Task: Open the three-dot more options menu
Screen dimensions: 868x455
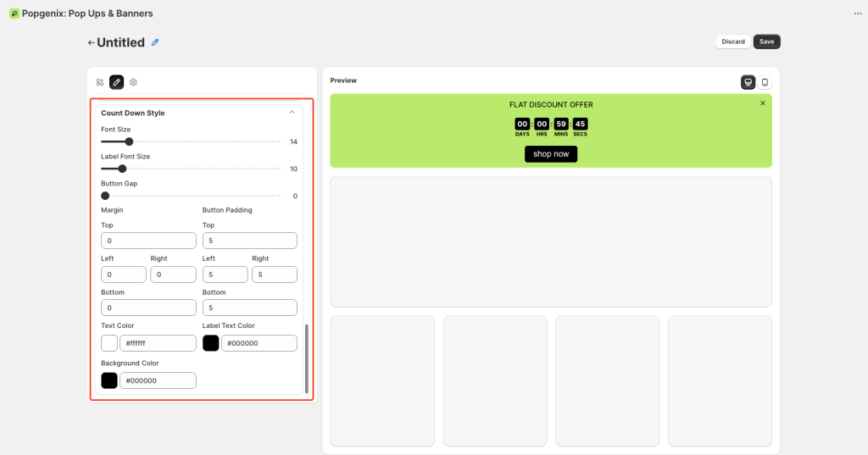Action: pyautogui.click(x=858, y=14)
